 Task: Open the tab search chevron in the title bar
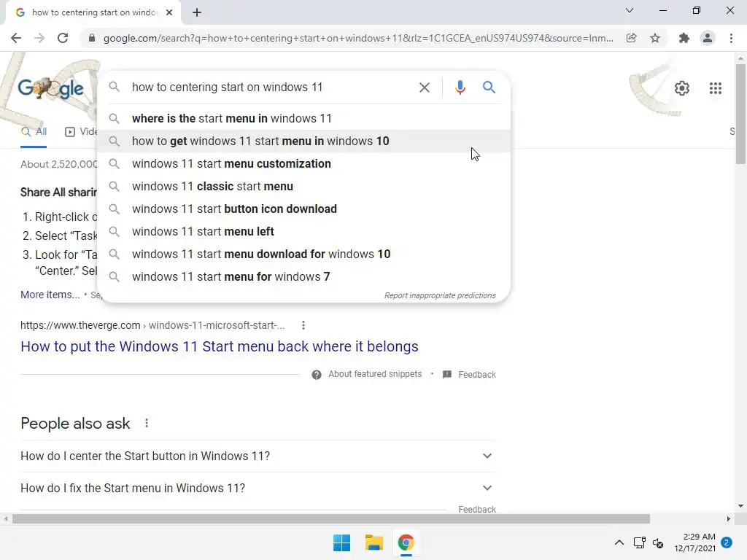click(x=630, y=10)
